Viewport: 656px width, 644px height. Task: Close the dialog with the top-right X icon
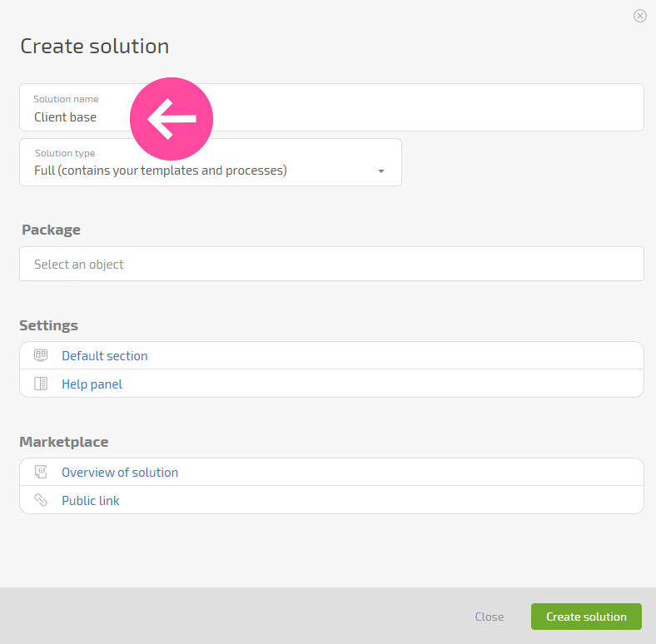pos(639,16)
